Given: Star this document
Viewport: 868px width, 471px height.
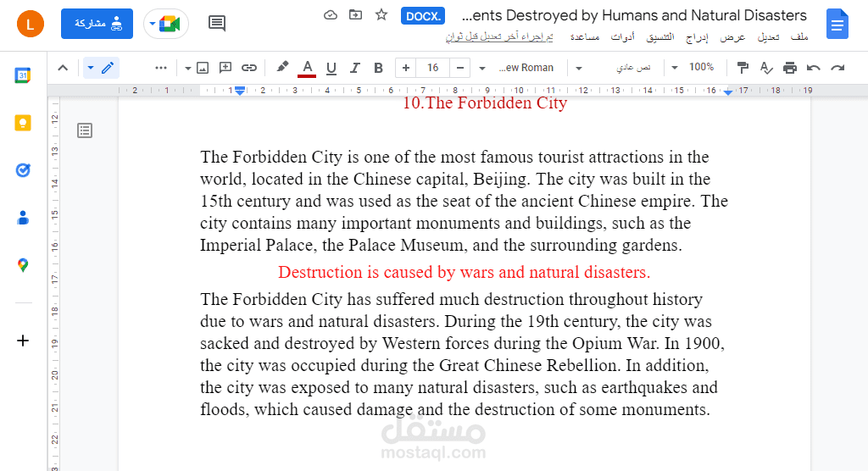Looking at the screenshot, I should (x=381, y=15).
